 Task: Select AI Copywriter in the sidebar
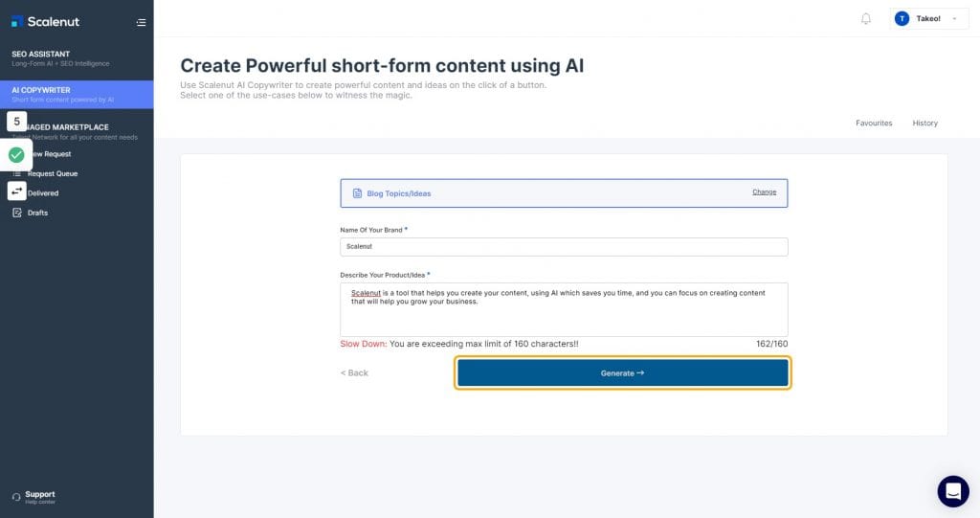[x=77, y=95]
